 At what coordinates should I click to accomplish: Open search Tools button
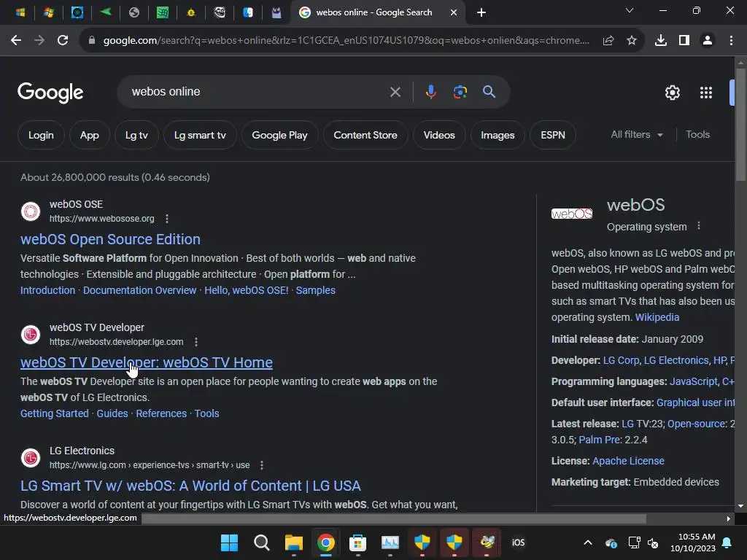[697, 135]
